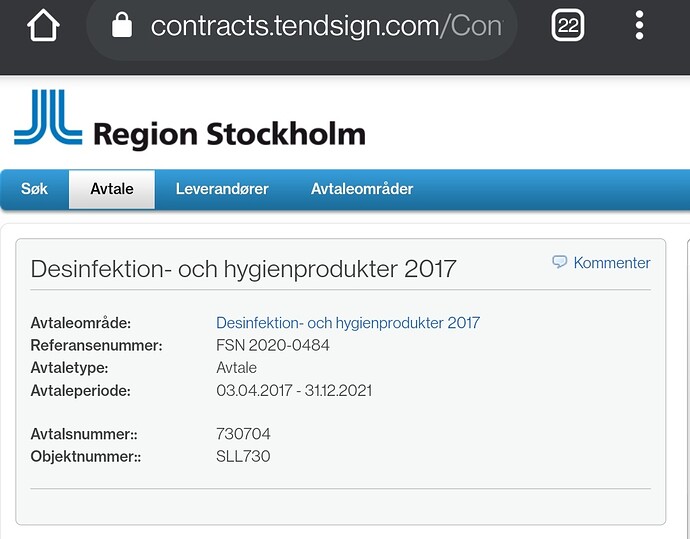This screenshot has height=539, width=690.
Task: Follow the Desinfektion- och hygienprodukter 2017 link
Action: [x=348, y=323]
